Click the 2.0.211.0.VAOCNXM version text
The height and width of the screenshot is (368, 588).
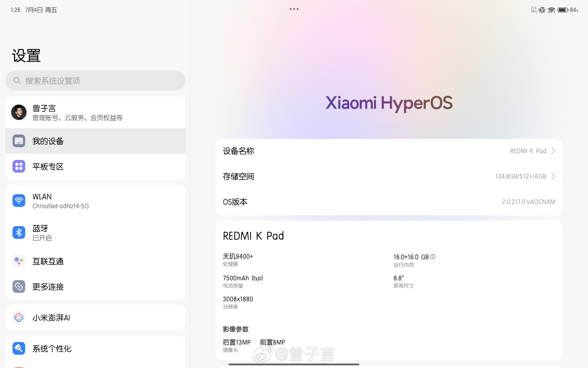tap(529, 202)
